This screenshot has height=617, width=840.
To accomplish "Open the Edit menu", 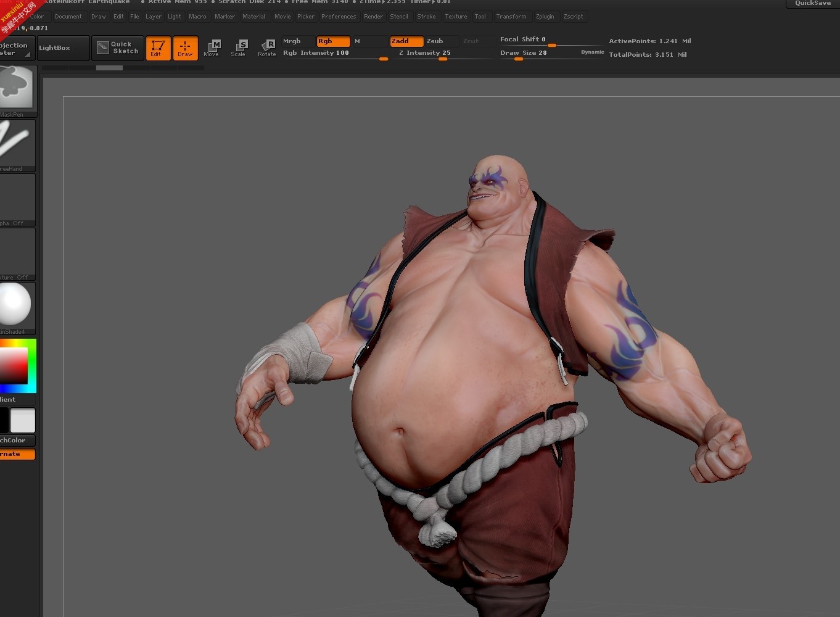I will [118, 17].
